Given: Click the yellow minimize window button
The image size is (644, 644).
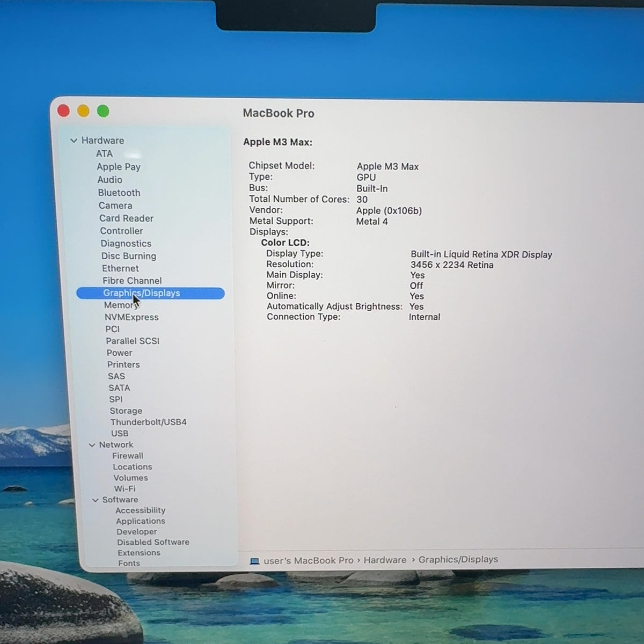Looking at the screenshot, I should (83, 111).
